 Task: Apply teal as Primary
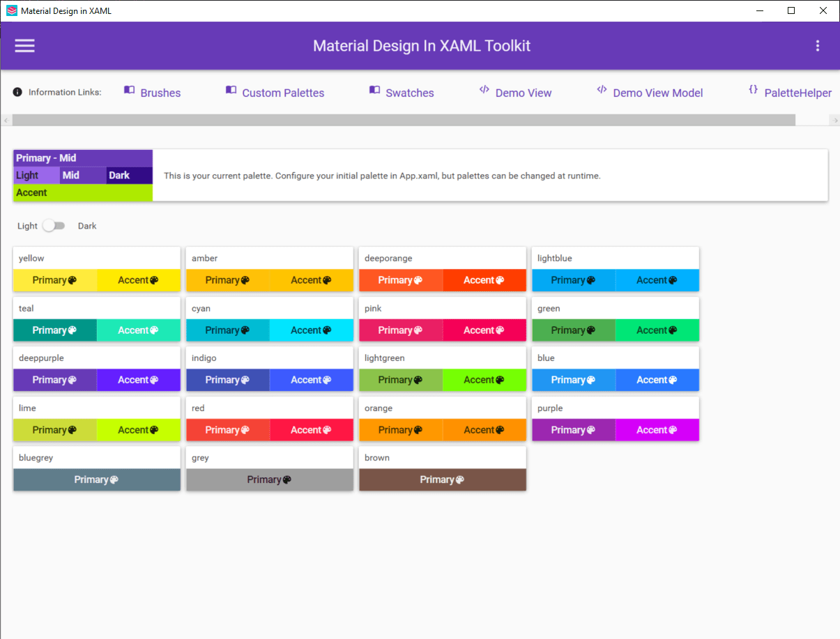[55, 330]
